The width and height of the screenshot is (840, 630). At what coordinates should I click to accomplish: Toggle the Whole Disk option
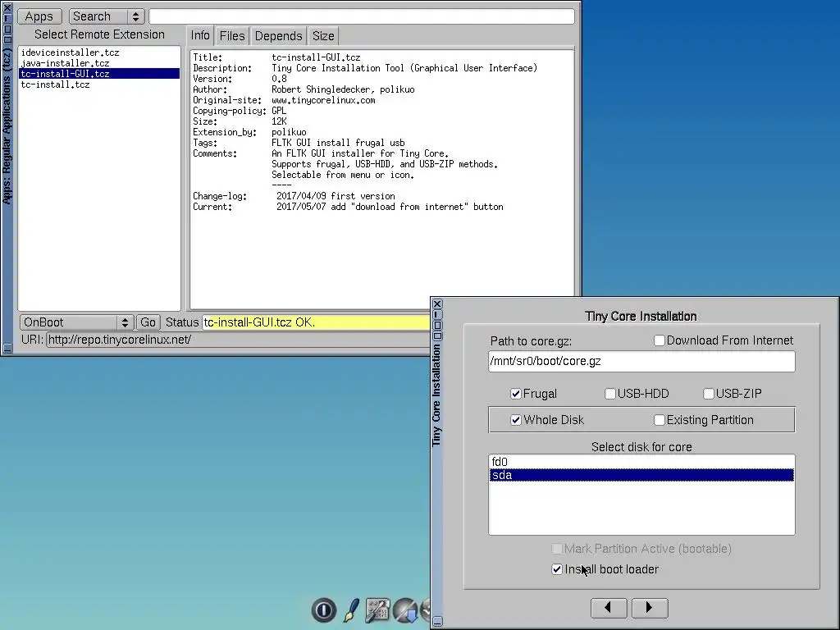(x=516, y=420)
